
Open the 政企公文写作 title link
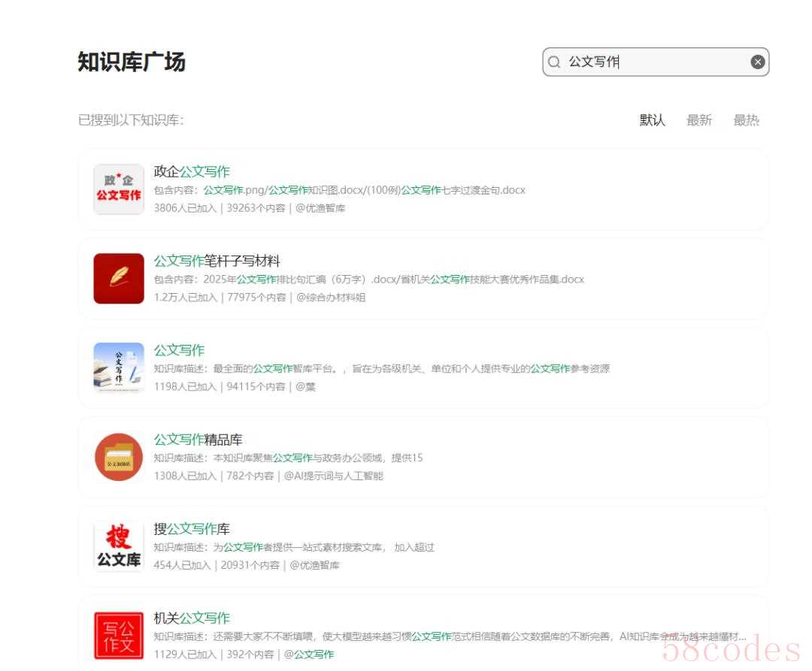(x=192, y=171)
